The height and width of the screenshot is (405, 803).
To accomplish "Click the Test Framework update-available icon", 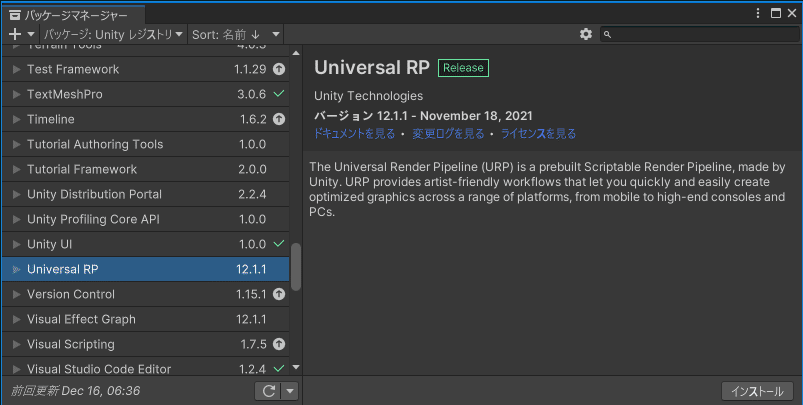I will pyautogui.click(x=279, y=69).
